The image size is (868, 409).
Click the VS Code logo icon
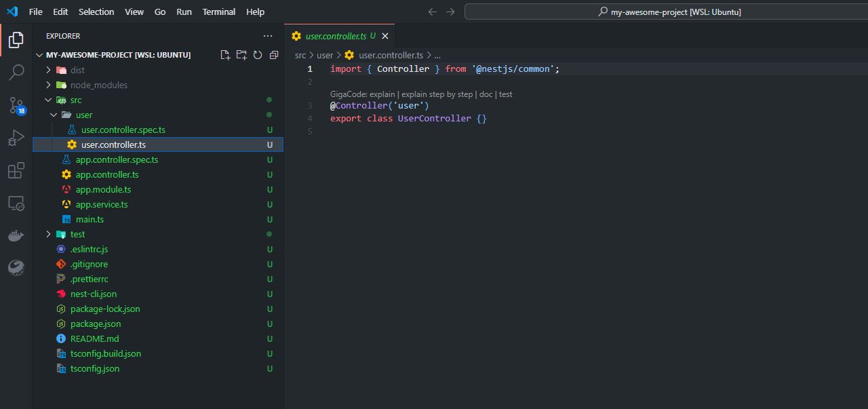tap(12, 12)
